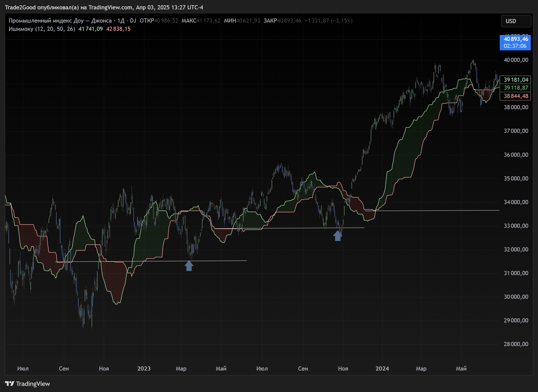Click the DJ exchange label in header
The height and width of the screenshot is (392, 538).
click(x=133, y=21)
